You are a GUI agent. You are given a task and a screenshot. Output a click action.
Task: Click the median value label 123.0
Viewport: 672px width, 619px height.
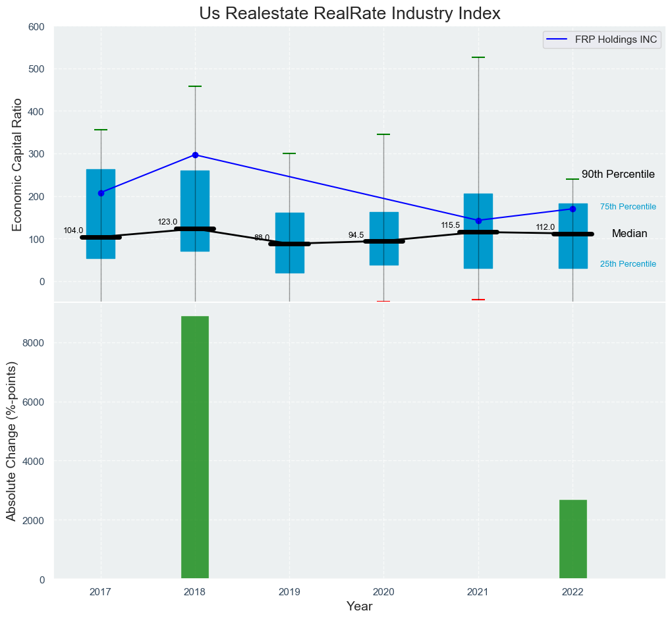point(167,222)
